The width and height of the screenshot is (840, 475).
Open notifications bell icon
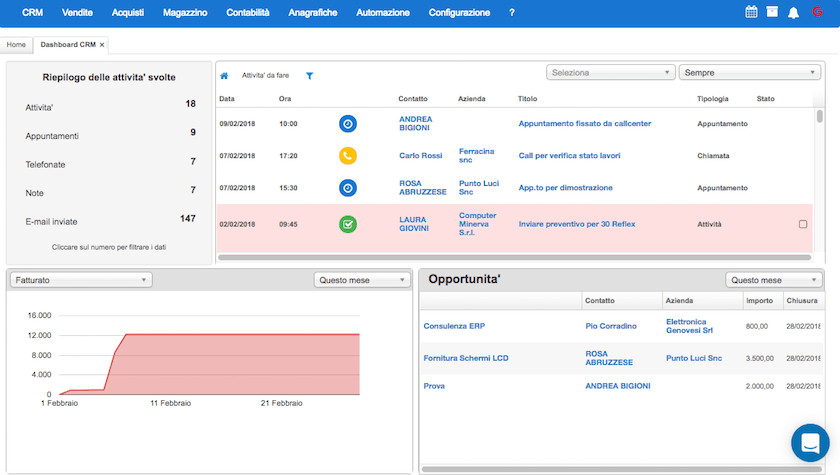point(794,13)
